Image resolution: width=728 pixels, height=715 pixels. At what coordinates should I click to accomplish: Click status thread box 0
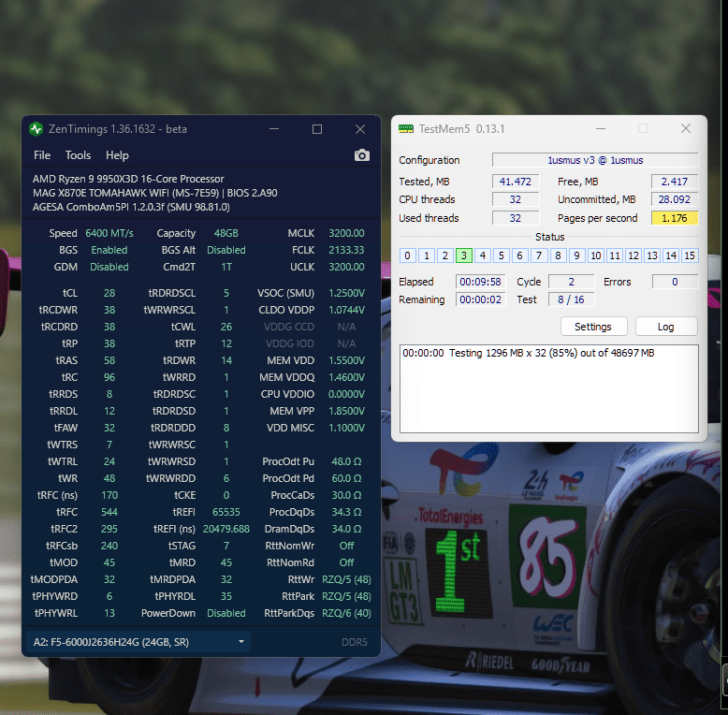[x=407, y=255]
